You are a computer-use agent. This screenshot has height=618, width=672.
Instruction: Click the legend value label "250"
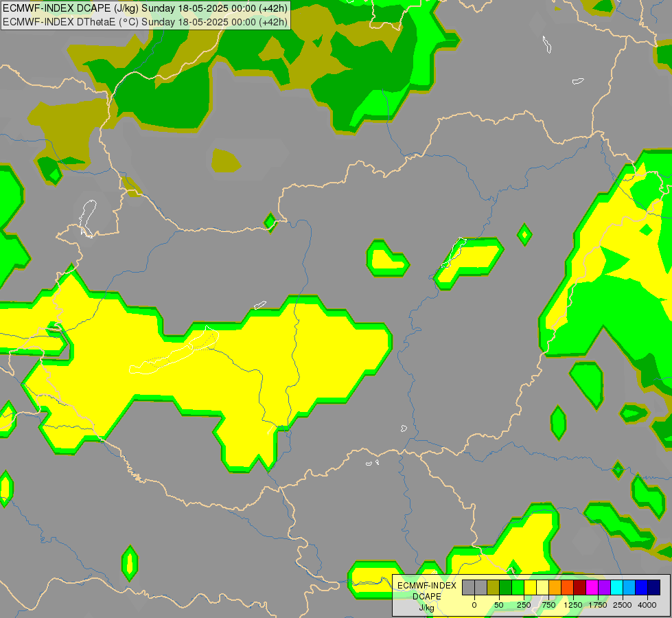pyautogui.click(x=524, y=605)
